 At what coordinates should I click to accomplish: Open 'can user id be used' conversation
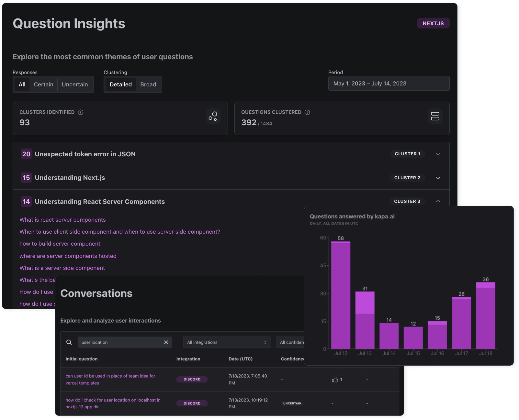(110, 379)
